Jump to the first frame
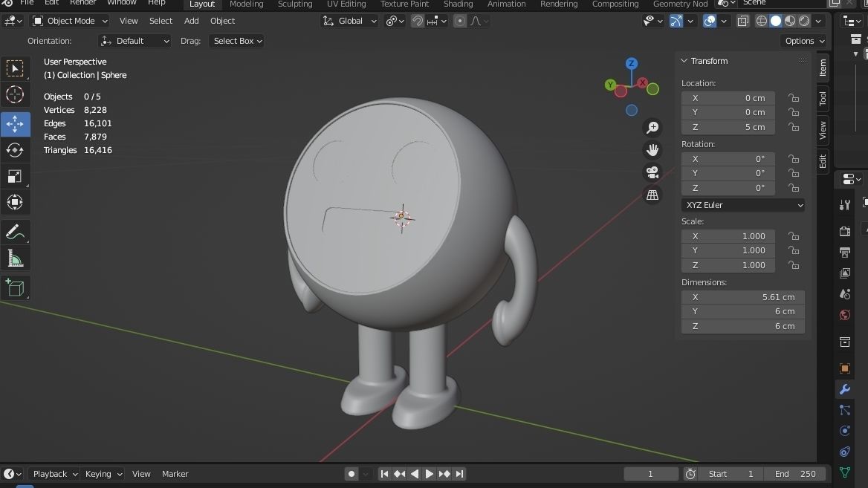This screenshot has width=868, height=488. (x=384, y=474)
